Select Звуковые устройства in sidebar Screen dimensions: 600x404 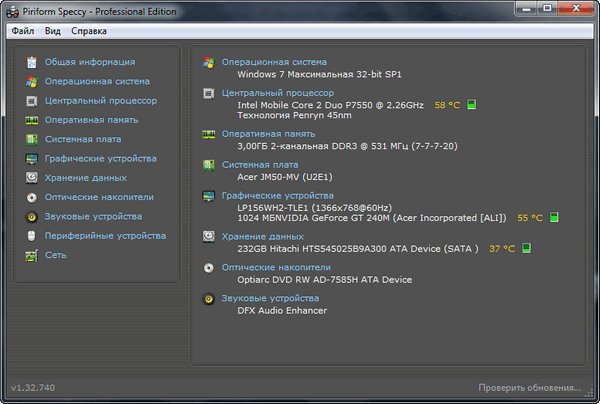point(93,217)
